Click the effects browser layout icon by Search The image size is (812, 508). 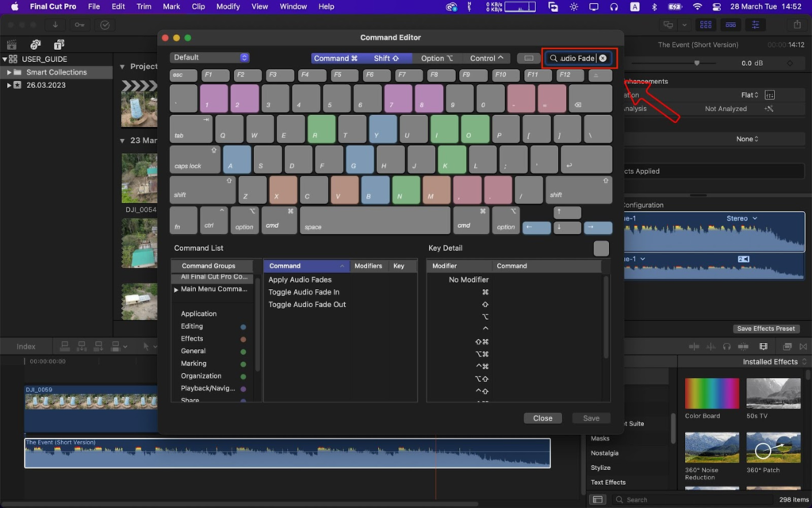tap(598, 500)
